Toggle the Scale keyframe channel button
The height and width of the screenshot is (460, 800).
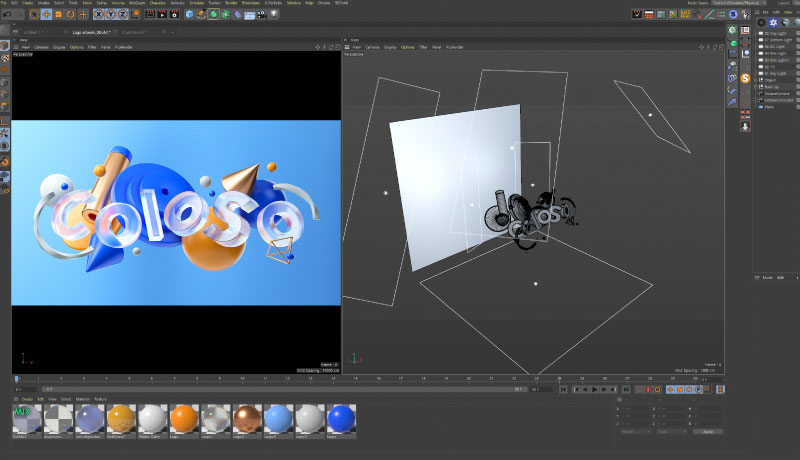click(680, 390)
